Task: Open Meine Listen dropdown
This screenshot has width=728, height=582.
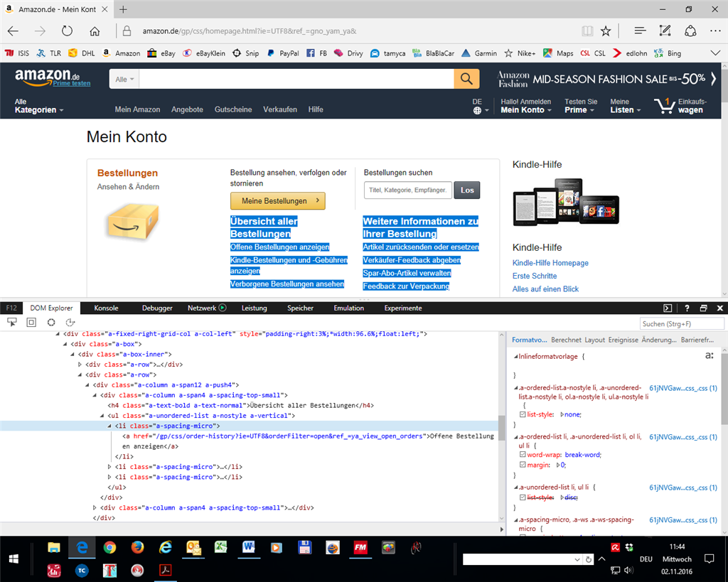Action: tap(626, 106)
